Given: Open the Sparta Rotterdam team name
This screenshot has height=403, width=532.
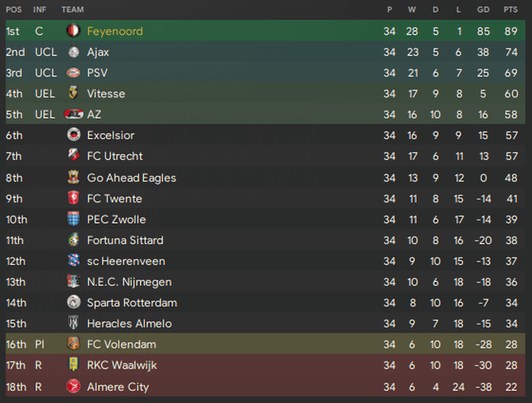Looking at the screenshot, I should click(132, 303).
